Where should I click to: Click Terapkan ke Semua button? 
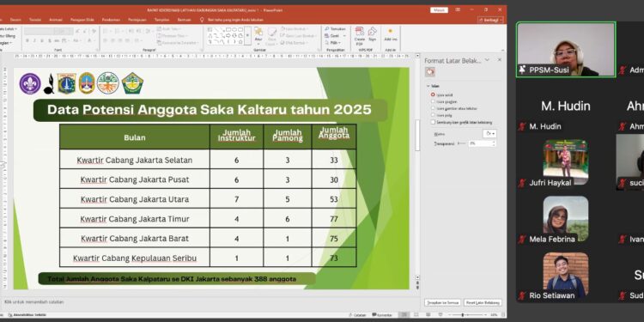442,303
